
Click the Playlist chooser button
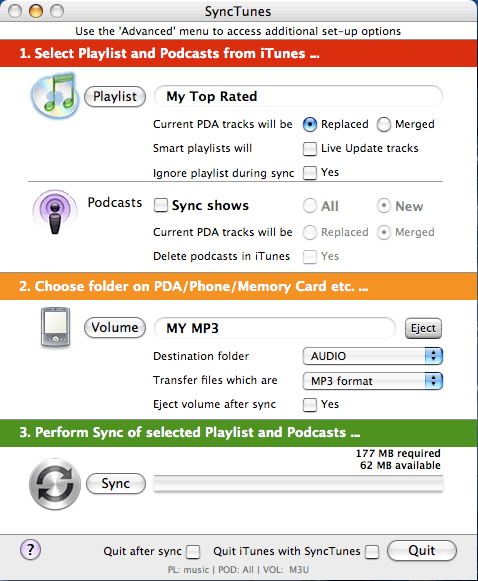[x=115, y=97]
